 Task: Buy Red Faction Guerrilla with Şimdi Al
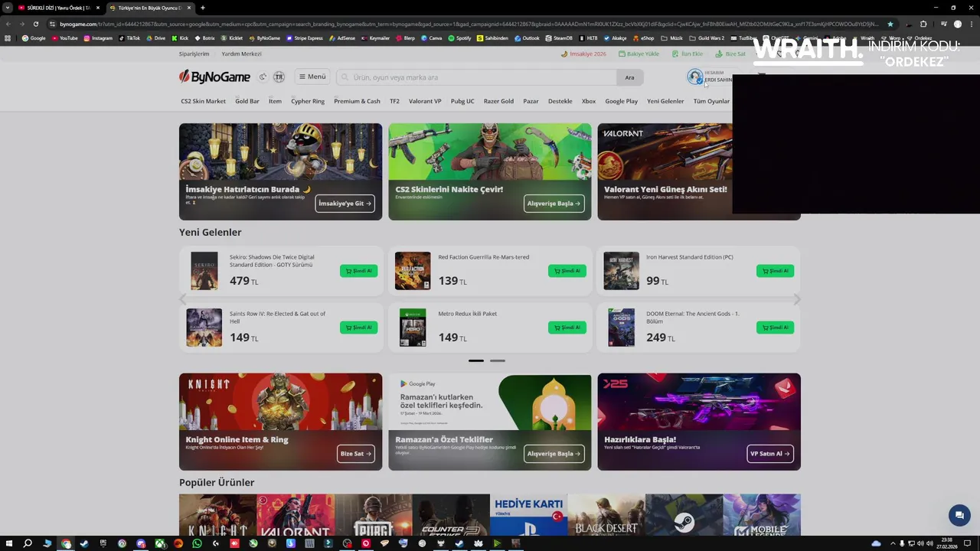pyautogui.click(x=567, y=271)
